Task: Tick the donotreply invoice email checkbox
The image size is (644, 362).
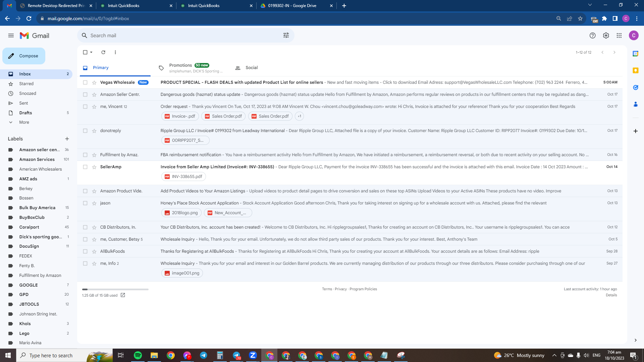Action: point(85,131)
